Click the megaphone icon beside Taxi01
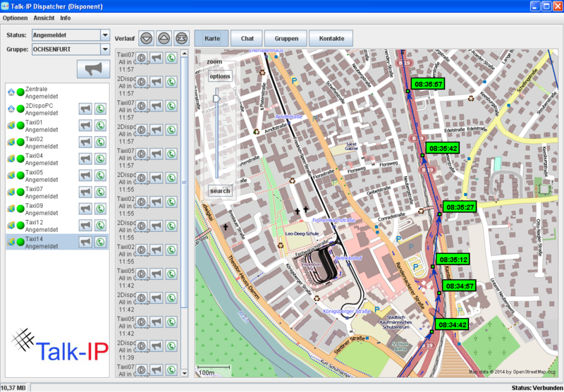This screenshot has height=392, width=564. pos(85,125)
